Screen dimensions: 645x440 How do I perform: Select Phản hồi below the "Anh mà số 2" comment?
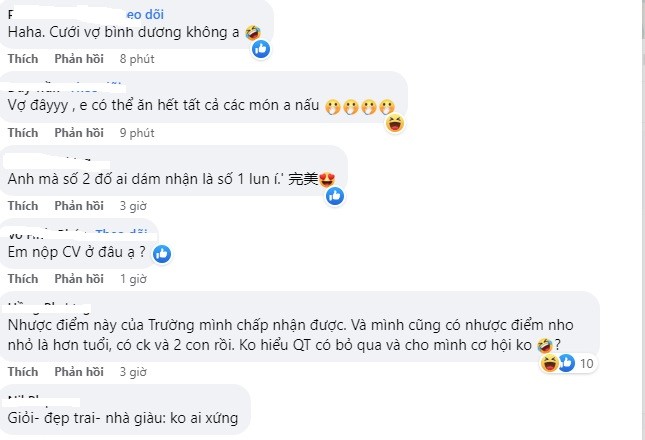point(79,205)
